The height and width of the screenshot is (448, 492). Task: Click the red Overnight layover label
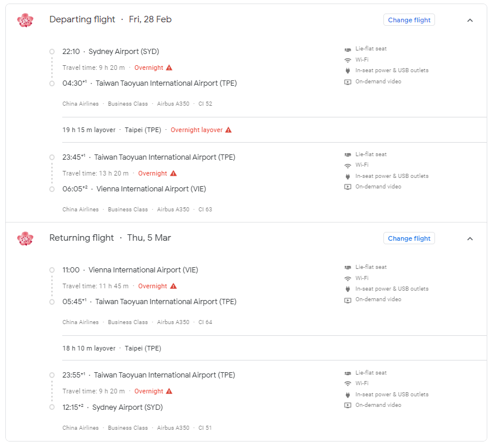tap(197, 130)
